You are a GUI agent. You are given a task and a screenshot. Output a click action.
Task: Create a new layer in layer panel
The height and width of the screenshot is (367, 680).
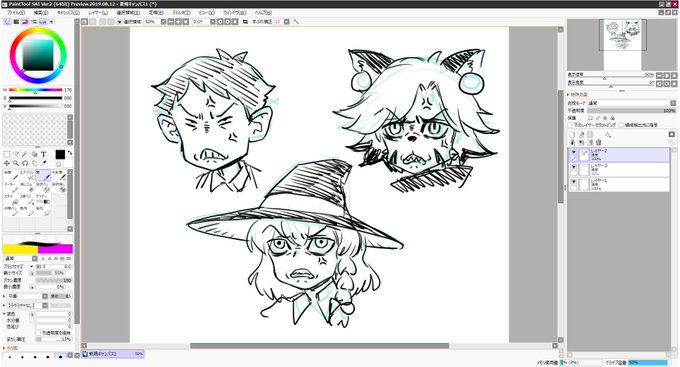[x=572, y=134]
